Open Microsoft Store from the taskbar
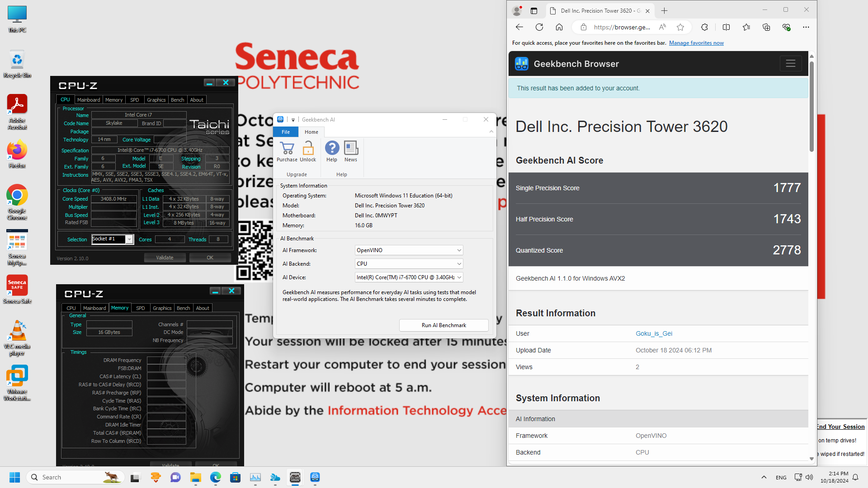 point(235,477)
